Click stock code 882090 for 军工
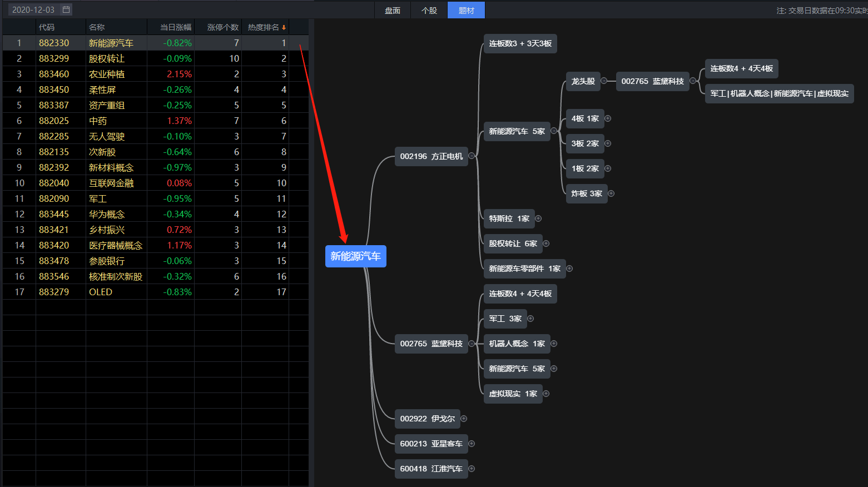This screenshot has width=868, height=487. 54,198
